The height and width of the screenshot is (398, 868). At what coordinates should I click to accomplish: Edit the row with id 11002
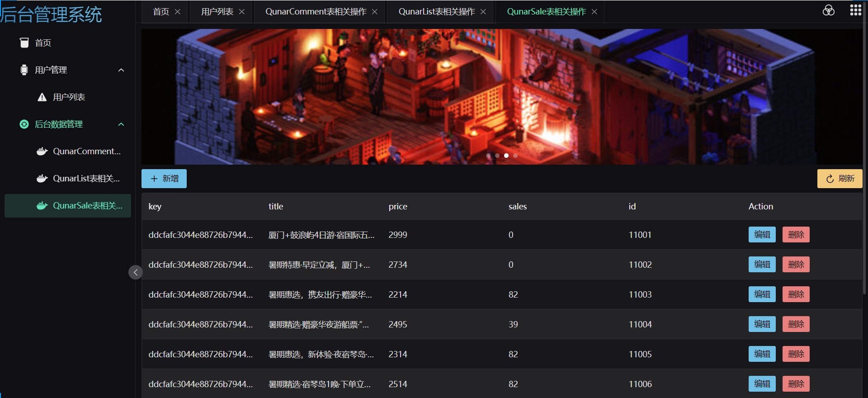(762, 265)
